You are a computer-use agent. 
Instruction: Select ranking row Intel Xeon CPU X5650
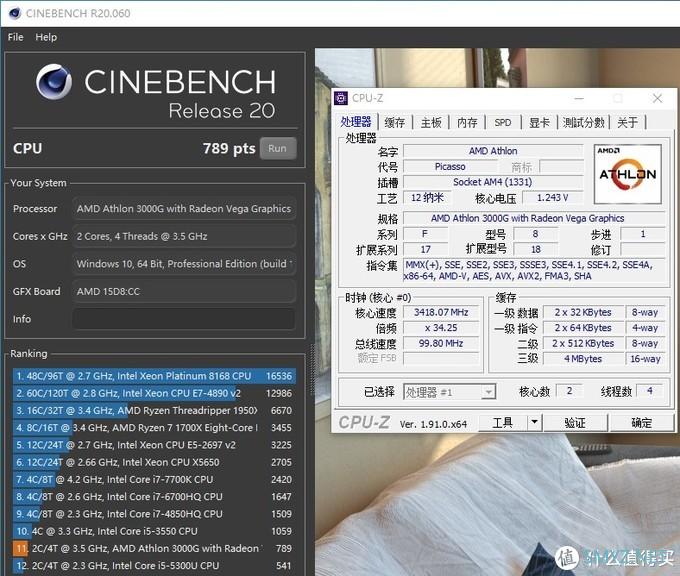(x=154, y=462)
